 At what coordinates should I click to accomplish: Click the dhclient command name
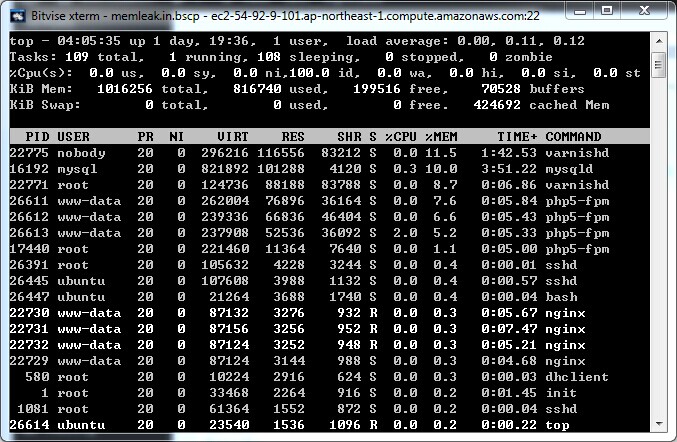(x=577, y=376)
